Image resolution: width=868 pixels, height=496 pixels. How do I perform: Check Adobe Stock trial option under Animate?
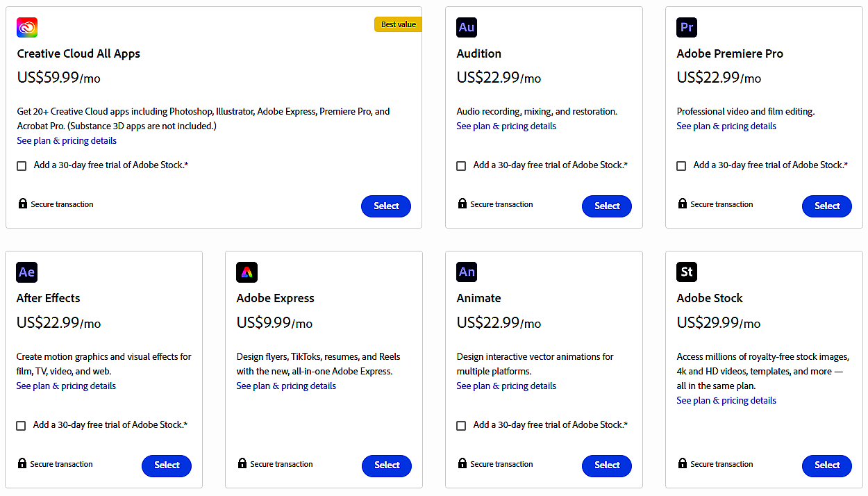tap(461, 426)
